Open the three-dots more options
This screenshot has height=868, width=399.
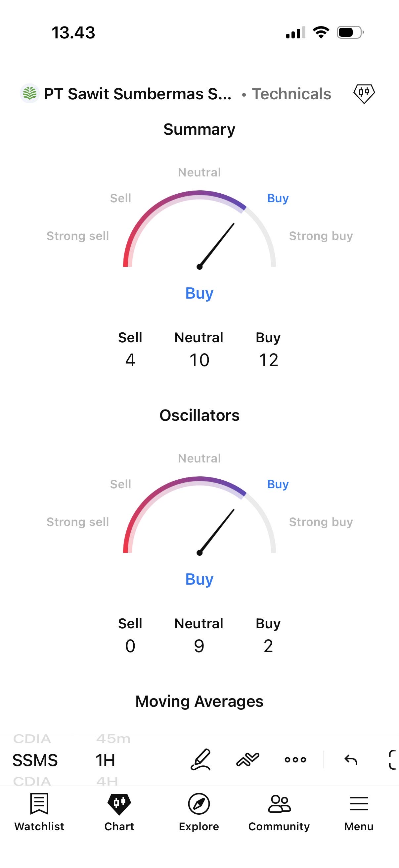295,759
